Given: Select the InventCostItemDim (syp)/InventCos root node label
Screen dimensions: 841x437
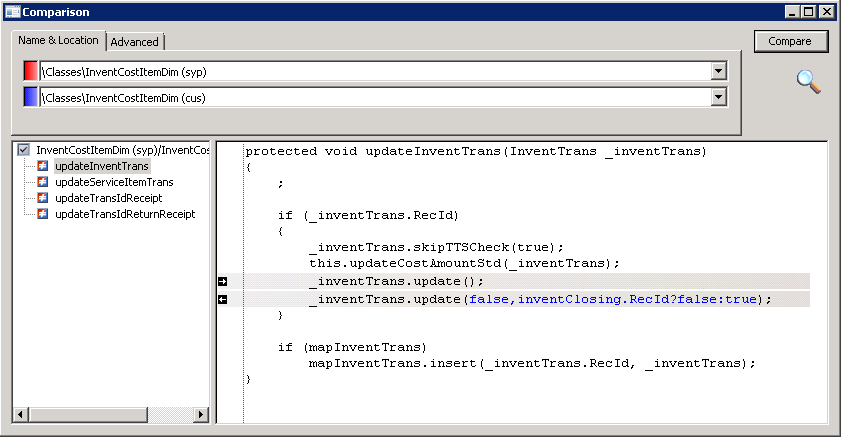Looking at the screenshot, I should (122, 150).
